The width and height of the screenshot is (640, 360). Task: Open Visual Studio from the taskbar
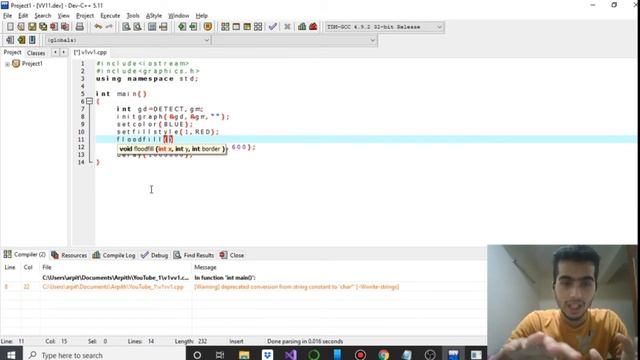291,355
